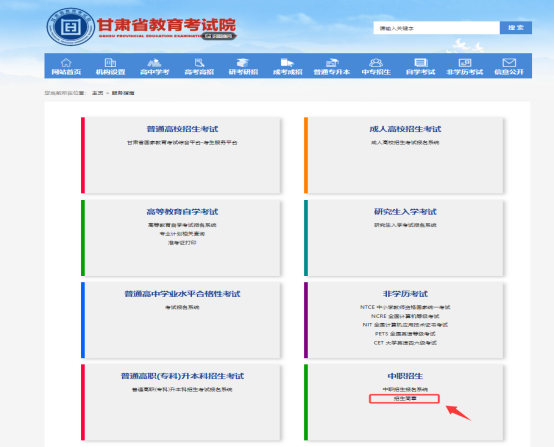The height and width of the screenshot is (447, 554).
Task: Select the 信息公开 envelope icon
Action: pyautogui.click(x=509, y=63)
